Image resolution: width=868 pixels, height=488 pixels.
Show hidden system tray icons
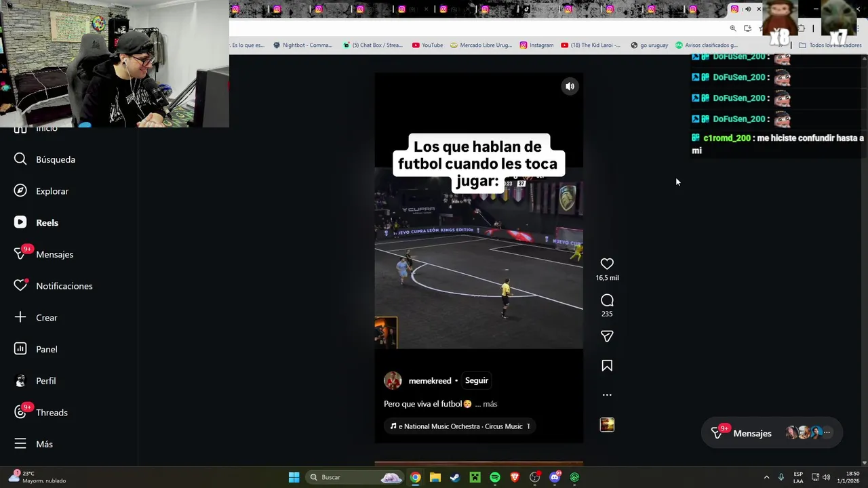pos(766,477)
